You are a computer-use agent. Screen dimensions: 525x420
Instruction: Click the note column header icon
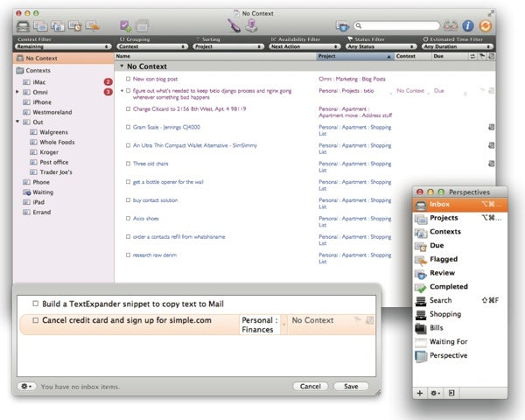tap(491, 56)
